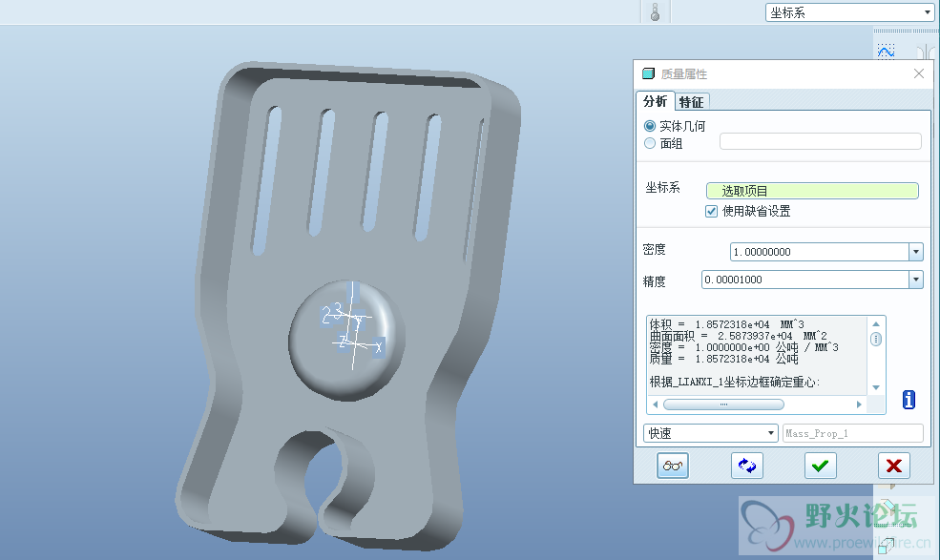Click the Mass_Prop_1 name field
Image resolution: width=940 pixels, height=560 pixels.
(x=852, y=433)
